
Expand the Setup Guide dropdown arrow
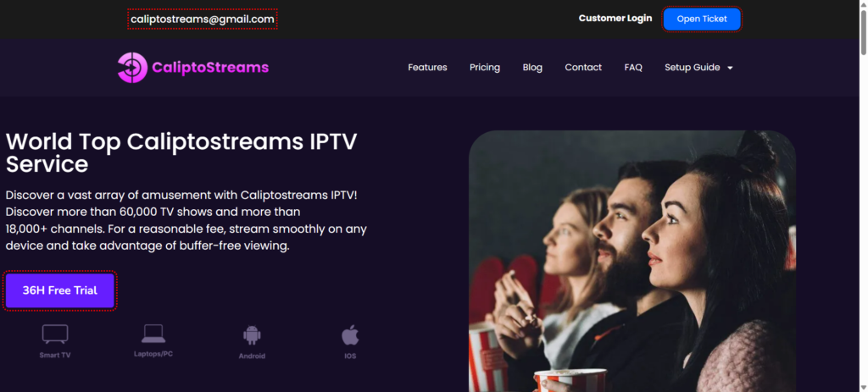coord(730,68)
